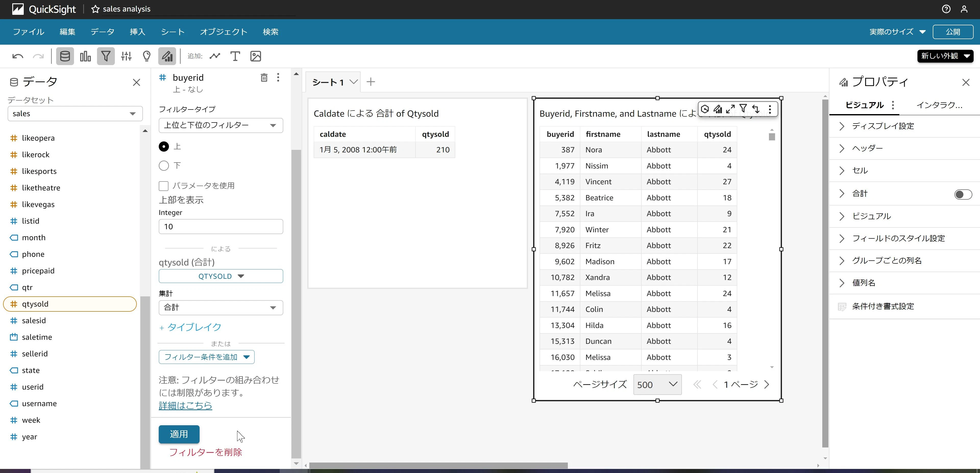Viewport: 980px width, 473px height.
Task: Click the Integer input field
Action: 221,226
